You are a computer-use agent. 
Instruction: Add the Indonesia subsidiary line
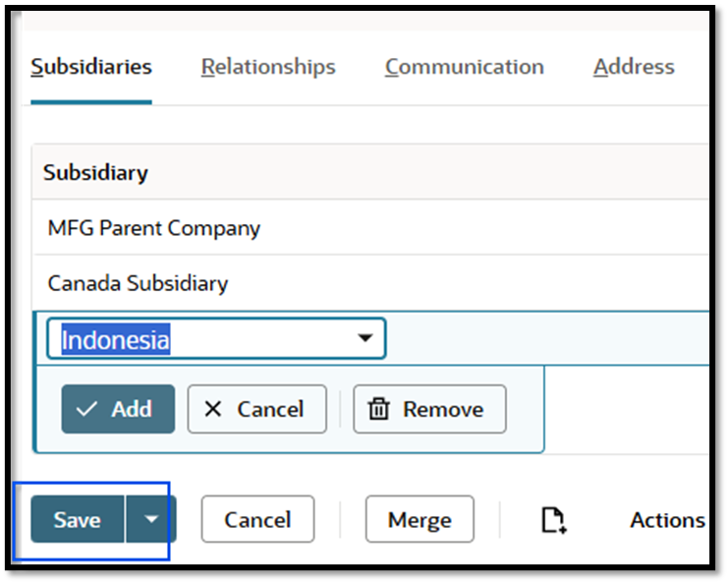(118, 409)
